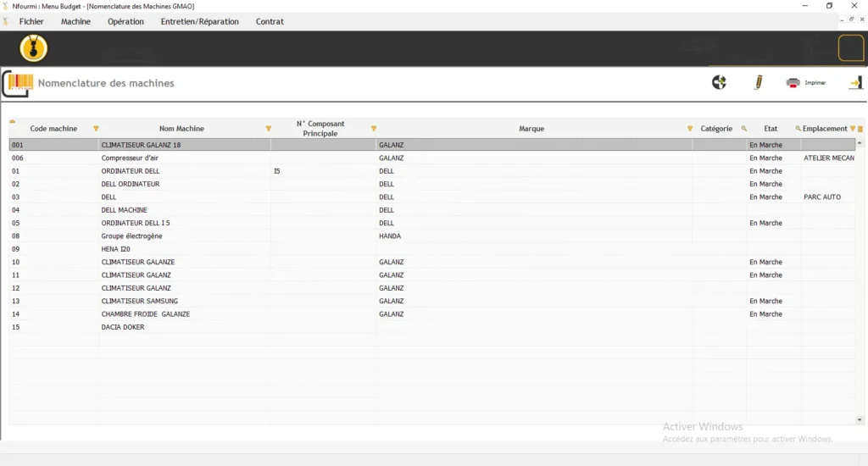
Task: Click the sort arrow above Code machine
Action: click(12, 121)
